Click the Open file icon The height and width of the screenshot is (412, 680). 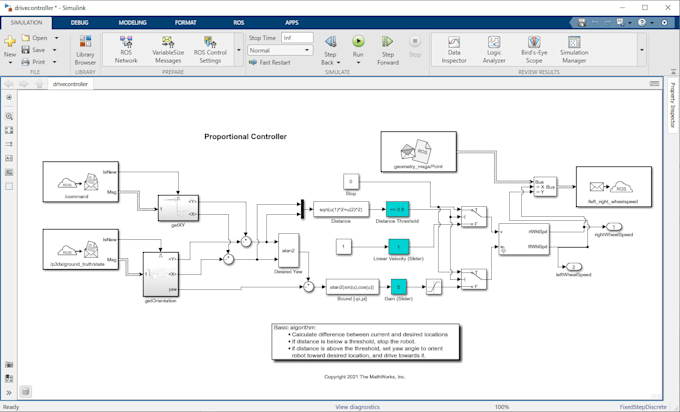[26, 38]
